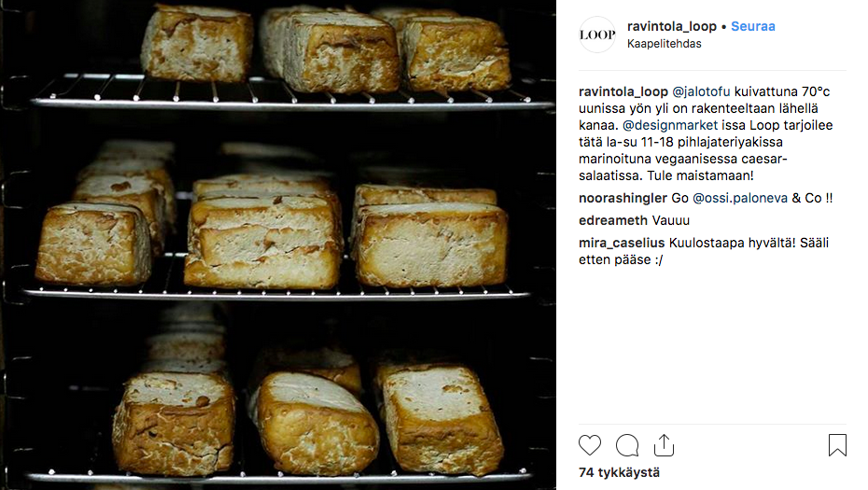Share the post using the share icon
868x490 pixels.
click(664, 444)
